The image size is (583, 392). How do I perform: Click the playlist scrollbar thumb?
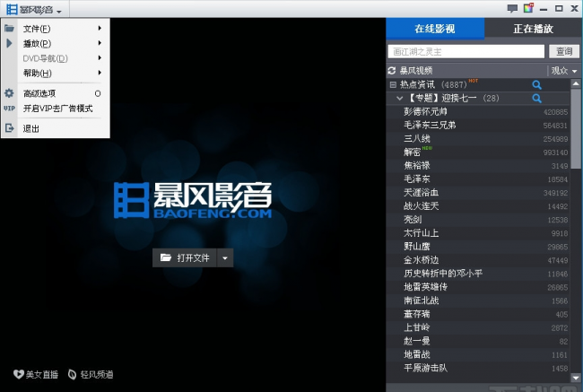(576, 128)
